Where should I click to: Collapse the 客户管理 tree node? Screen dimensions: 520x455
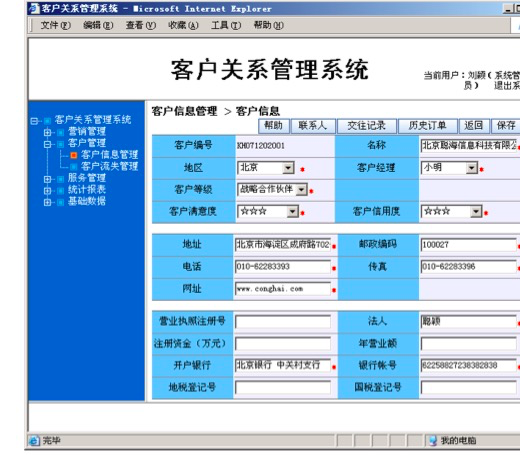tap(47, 144)
